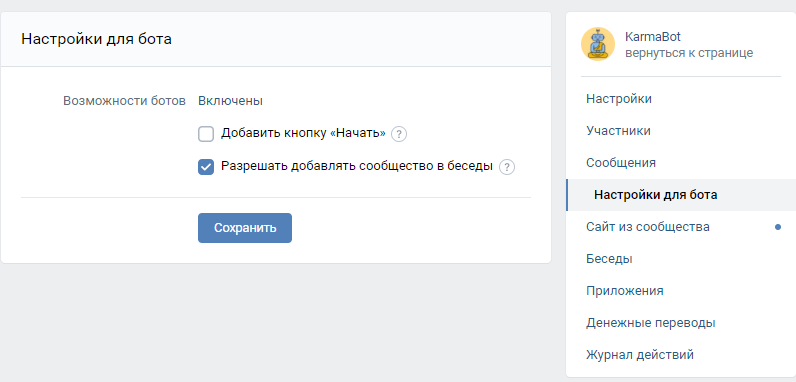Go to Денежные переводы settings
This screenshot has width=796, height=382.
(681, 323)
